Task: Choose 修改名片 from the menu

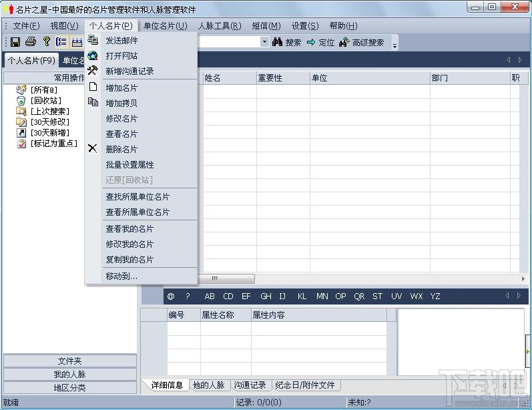Action: [x=141, y=118]
